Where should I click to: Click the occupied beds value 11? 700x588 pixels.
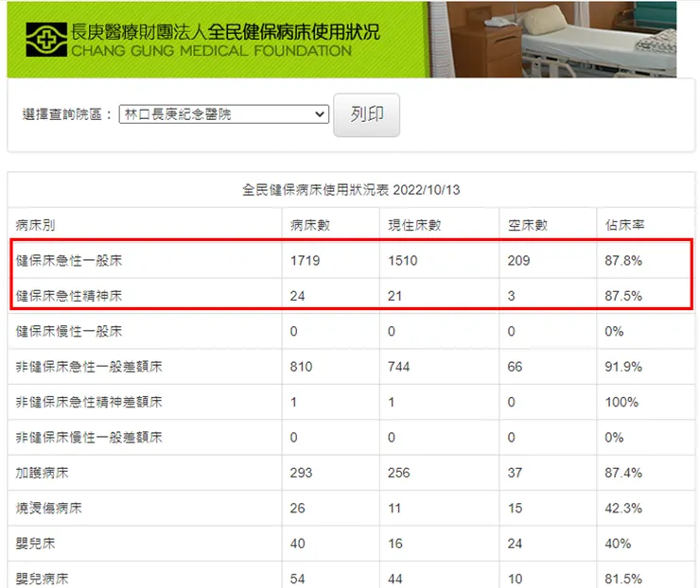(394, 509)
